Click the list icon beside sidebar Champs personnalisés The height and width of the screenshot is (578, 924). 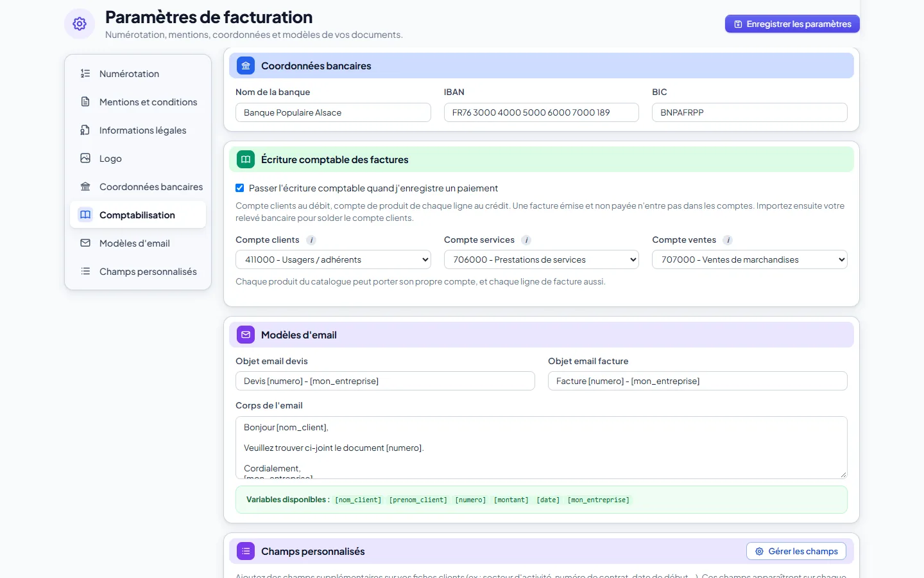85,271
